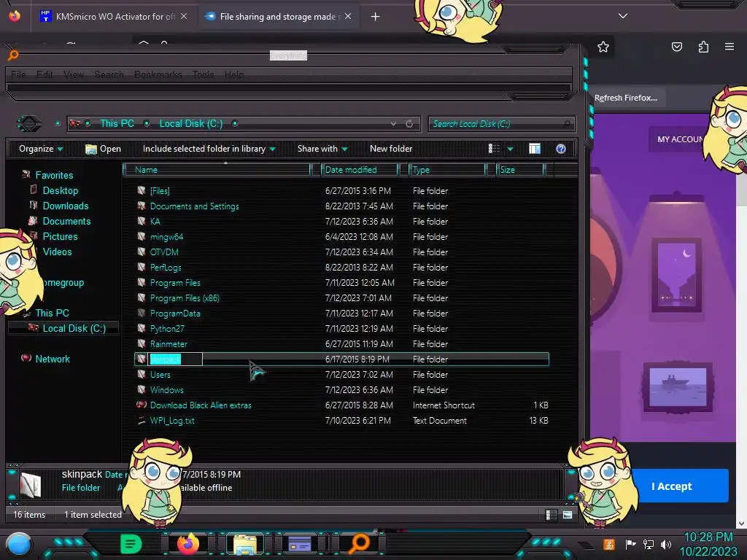Click the I Accept button
This screenshot has height=560, width=747.
pos(671,486)
